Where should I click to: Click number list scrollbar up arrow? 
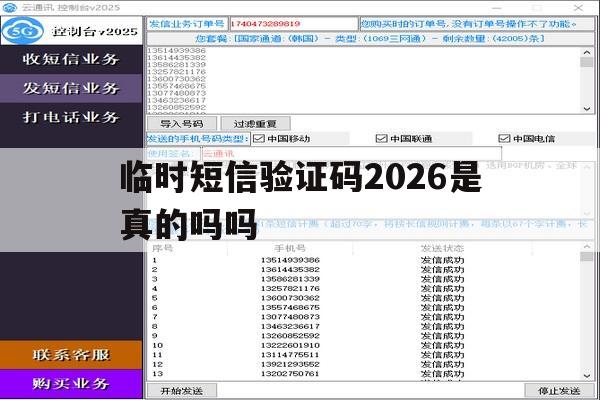587,52
